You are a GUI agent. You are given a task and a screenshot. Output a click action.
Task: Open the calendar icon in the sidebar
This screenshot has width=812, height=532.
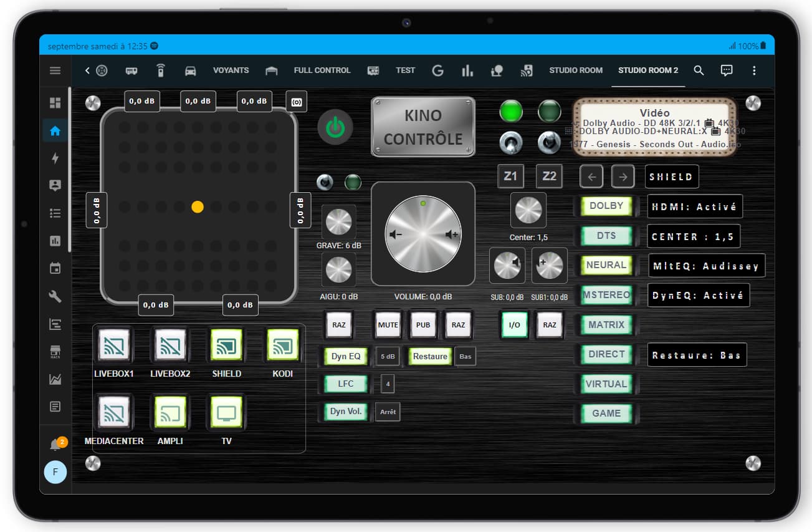(x=55, y=268)
